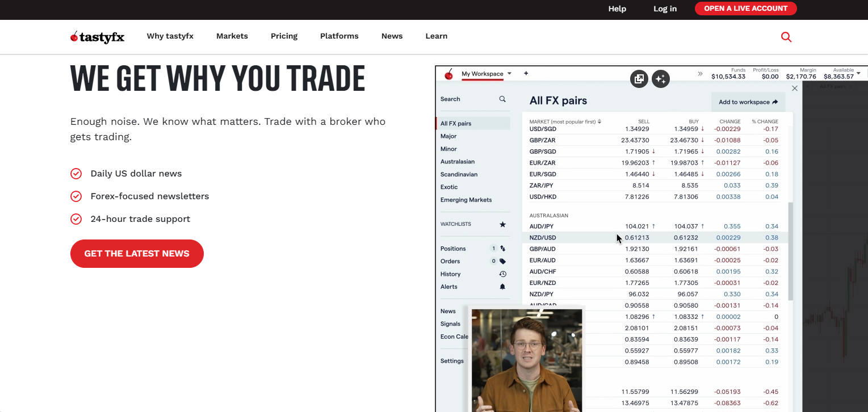Select the ZAR/JPY row

654,186
